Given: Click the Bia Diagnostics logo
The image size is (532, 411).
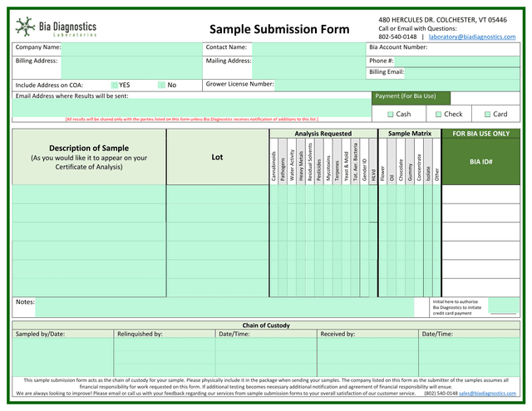Looking at the screenshot, I should point(56,27).
